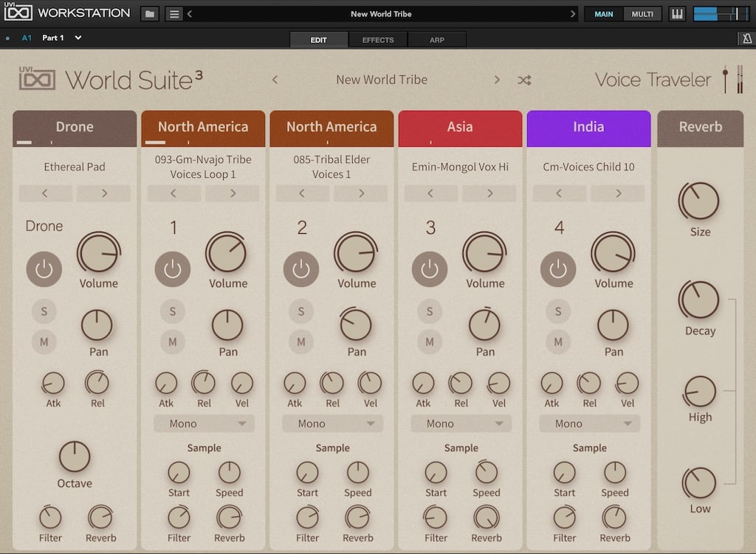Solo layer 1 North America
756x554 pixels.
point(173,311)
